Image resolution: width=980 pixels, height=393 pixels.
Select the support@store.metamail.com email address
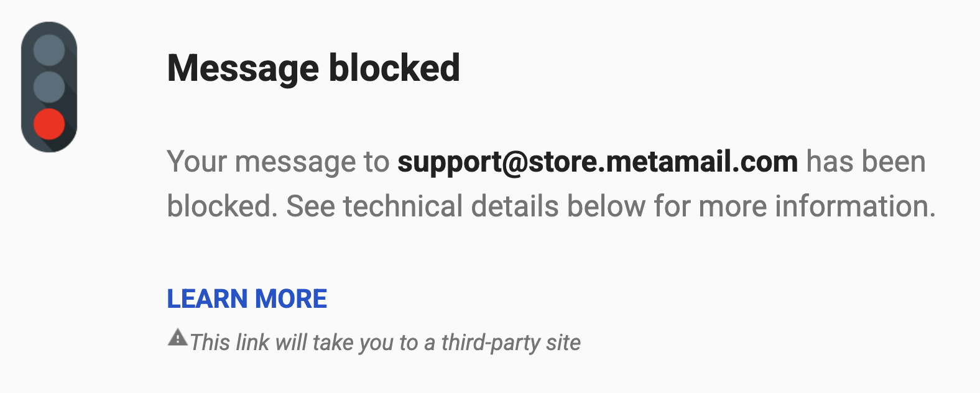click(598, 162)
